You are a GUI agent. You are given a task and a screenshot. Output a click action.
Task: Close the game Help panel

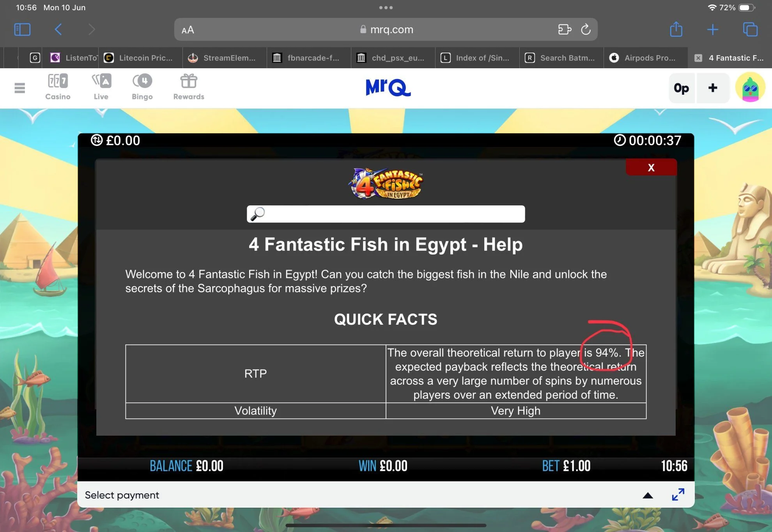[x=651, y=168]
